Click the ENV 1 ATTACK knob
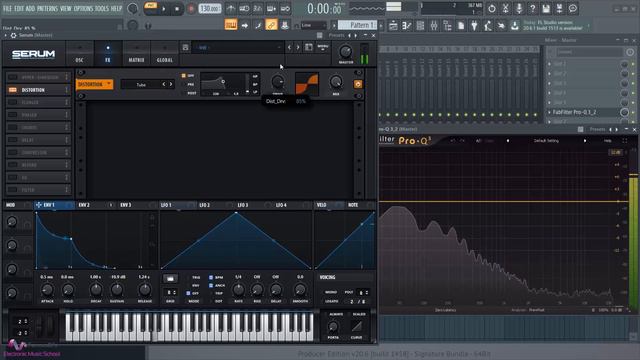 click(x=47, y=290)
